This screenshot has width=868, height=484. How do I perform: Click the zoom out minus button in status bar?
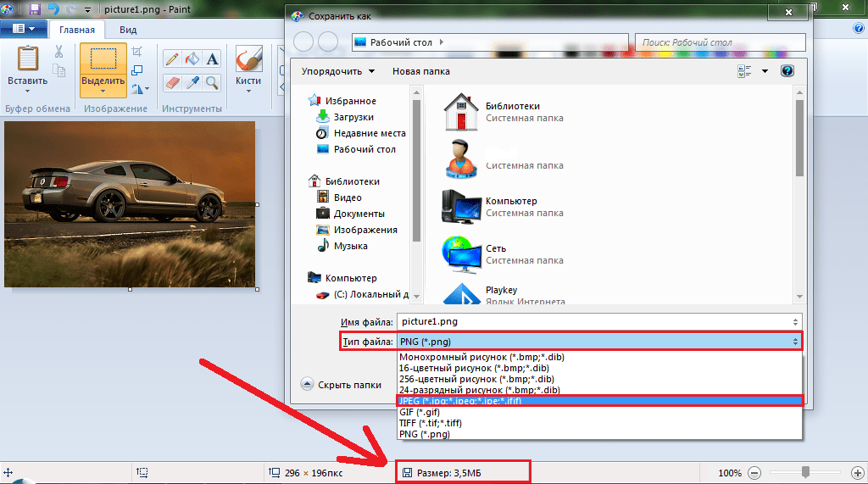pos(754,473)
